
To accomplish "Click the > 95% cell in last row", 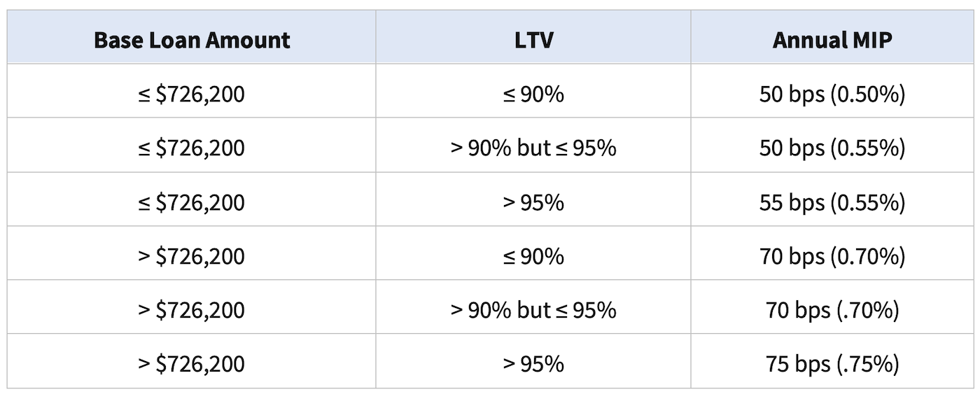I will (533, 364).
